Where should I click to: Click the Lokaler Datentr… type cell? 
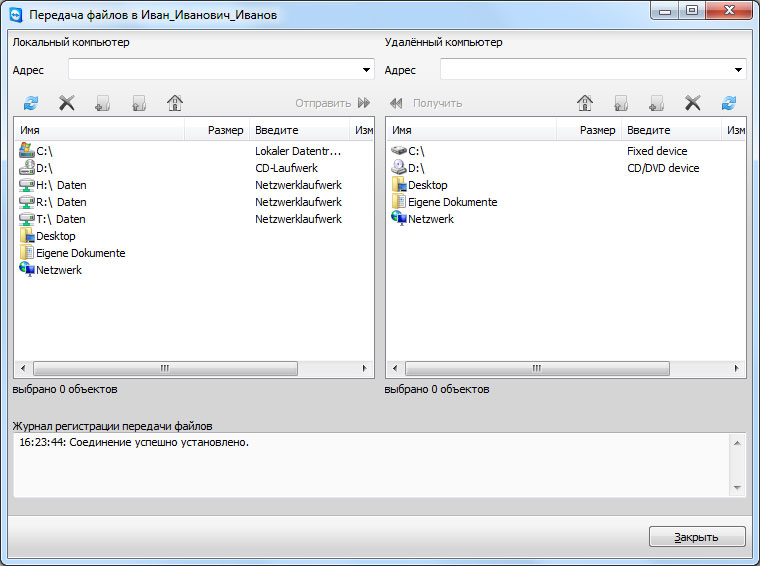pyautogui.click(x=298, y=151)
